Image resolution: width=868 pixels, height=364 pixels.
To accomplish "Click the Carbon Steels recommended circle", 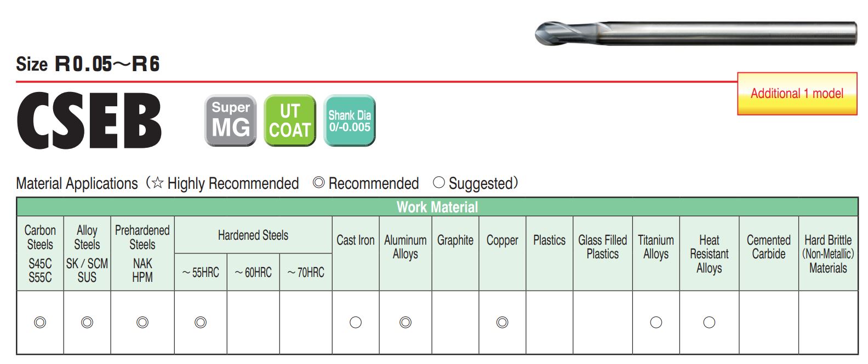I will click(x=40, y=322).
